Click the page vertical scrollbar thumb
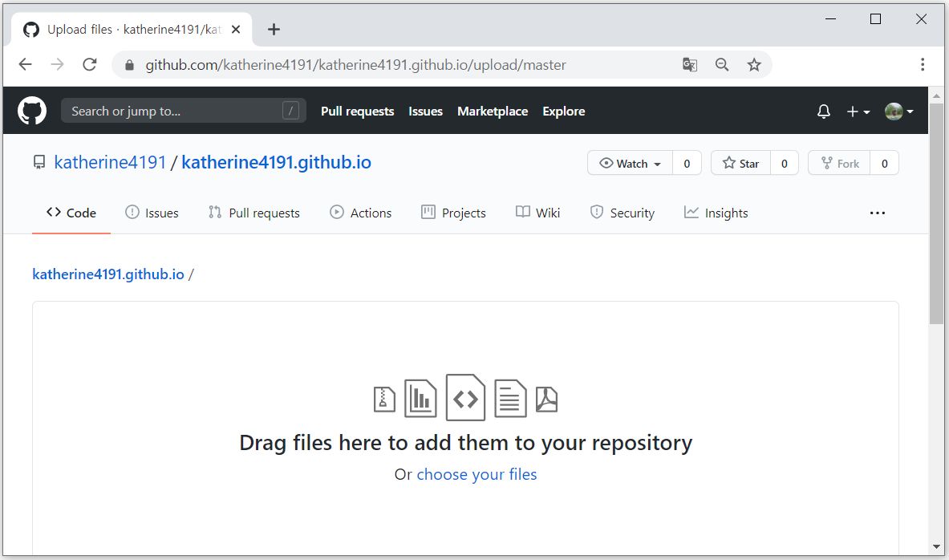 936,213
